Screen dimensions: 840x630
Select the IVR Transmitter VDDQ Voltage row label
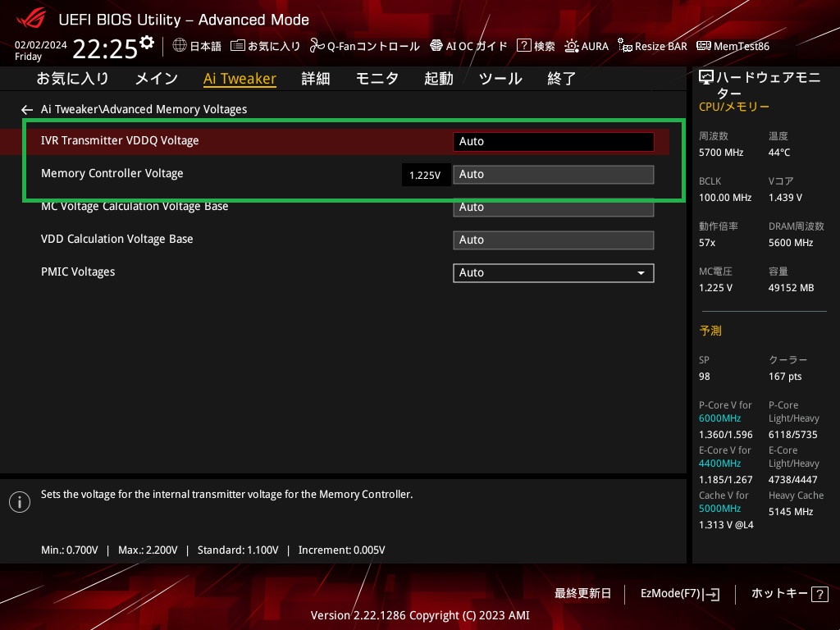[x=120, y=140]
